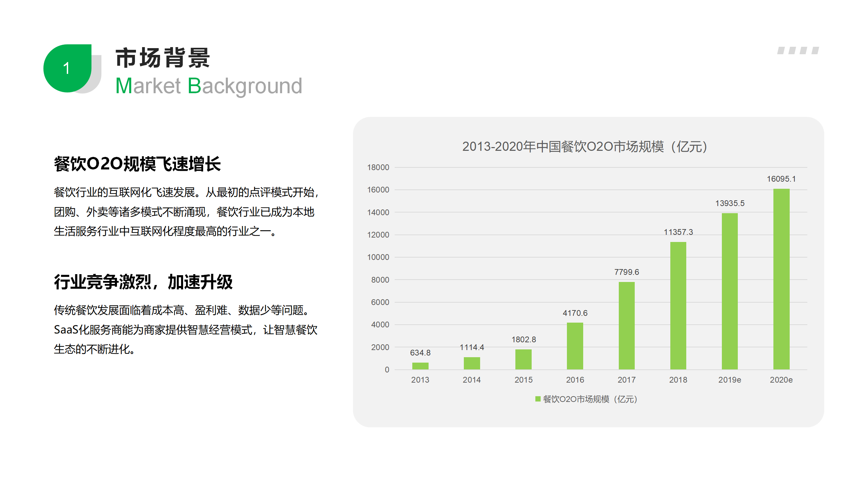This screenshot has height=488, width=868.
Task: Click the paragraph about SaaS化服务商
Action: [x=185, y=329]
